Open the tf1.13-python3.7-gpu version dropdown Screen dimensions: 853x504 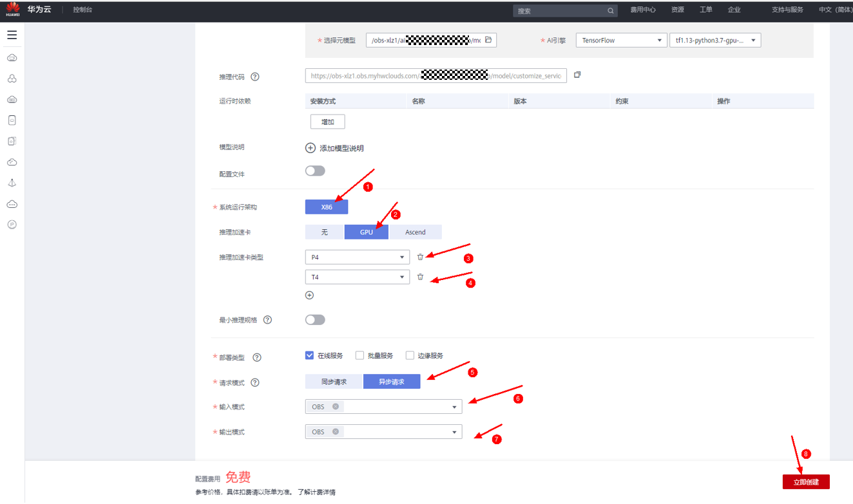click(x=716, y=40)
